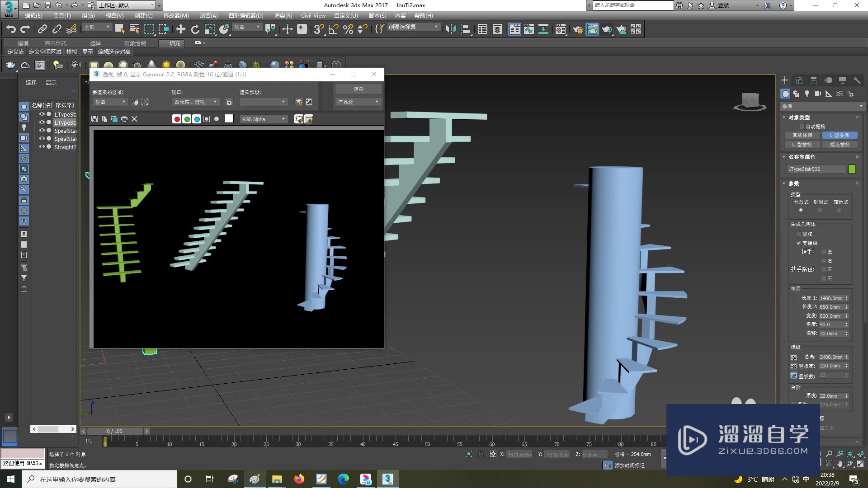Open the Curve Editor from the toolbar
Screen dimensions: 868x489
[x=528, y=29]
